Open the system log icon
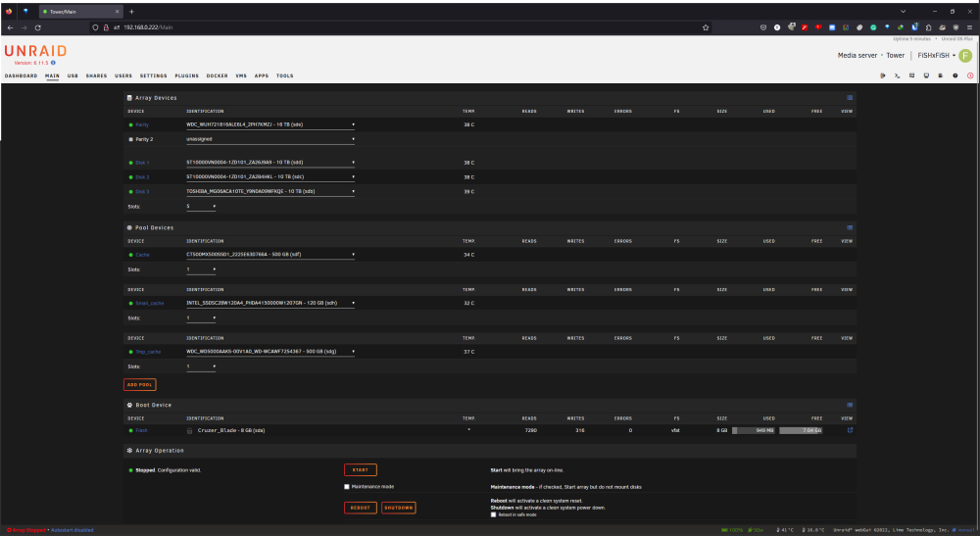This screenshot has height=536, width=980. click(x=941, y=75)
